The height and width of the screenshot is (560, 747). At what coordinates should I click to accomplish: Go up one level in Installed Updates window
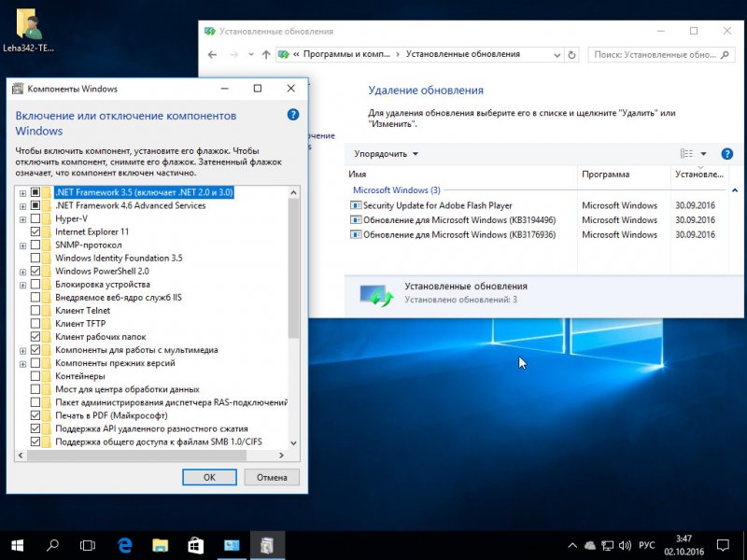pos(266,55)
